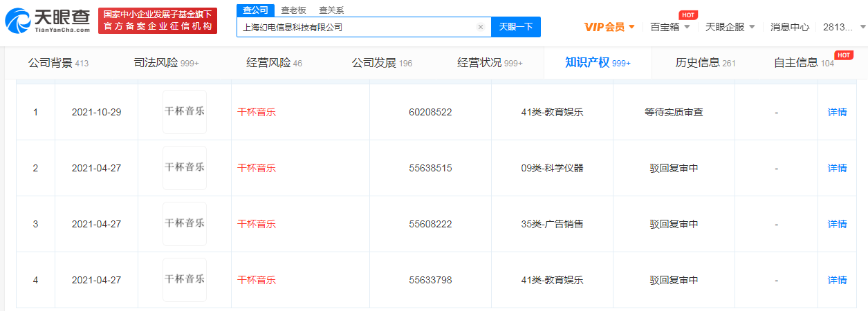Image resolution: width=868 pixels, height=311 pixels.
Task: Open the 公司背景 413 tab
Action: [x=58, y=63]
